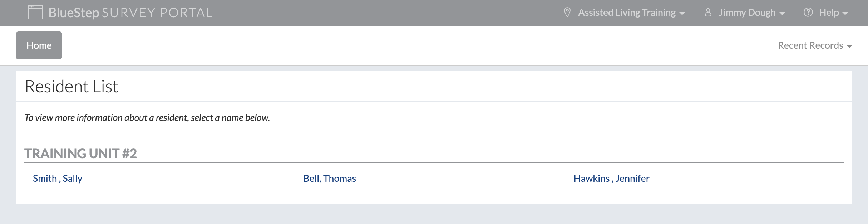Click the location pin icon
This screenshot has height=224, width=868.
pos(567,12)
